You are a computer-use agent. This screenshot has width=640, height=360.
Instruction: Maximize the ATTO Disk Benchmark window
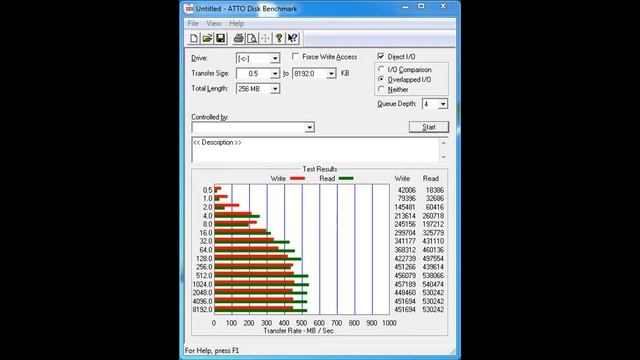421,7
